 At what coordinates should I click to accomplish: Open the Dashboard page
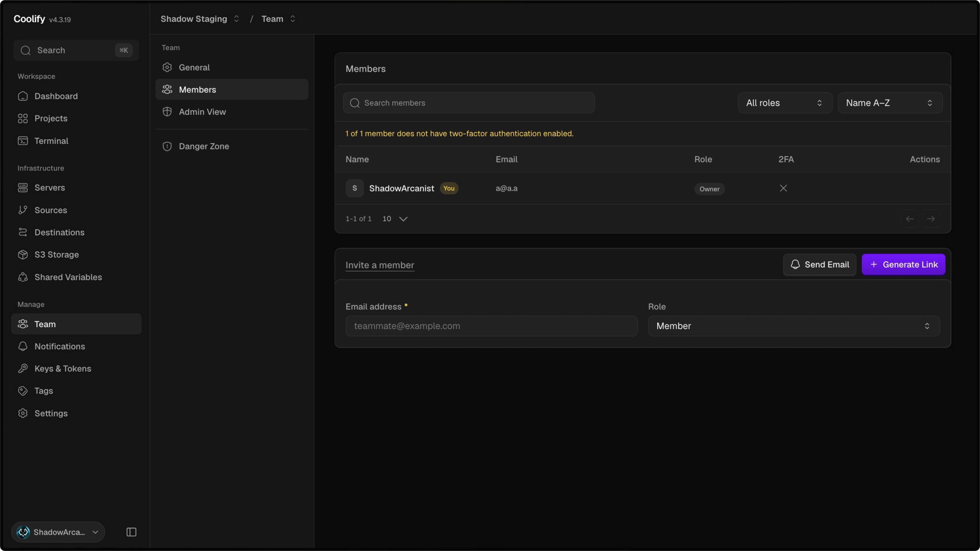tap(76, 96)
